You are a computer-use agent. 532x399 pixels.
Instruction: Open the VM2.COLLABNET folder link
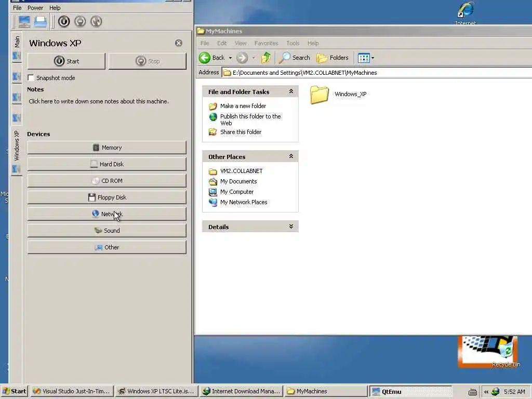click(241, 171)
